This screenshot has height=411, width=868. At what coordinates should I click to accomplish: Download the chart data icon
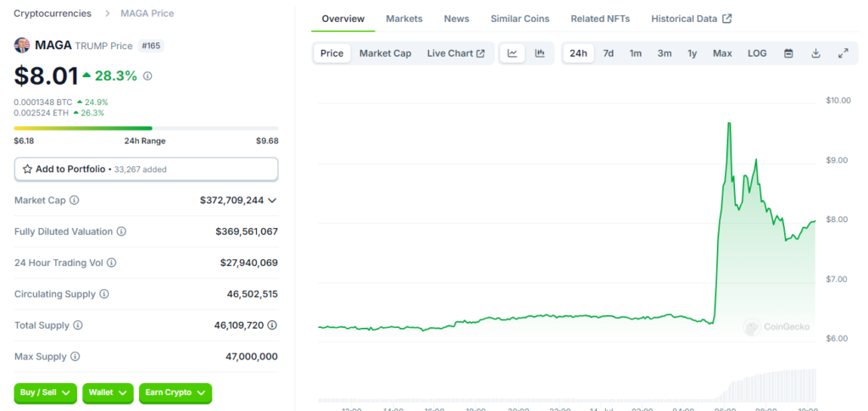coord(815,53)
